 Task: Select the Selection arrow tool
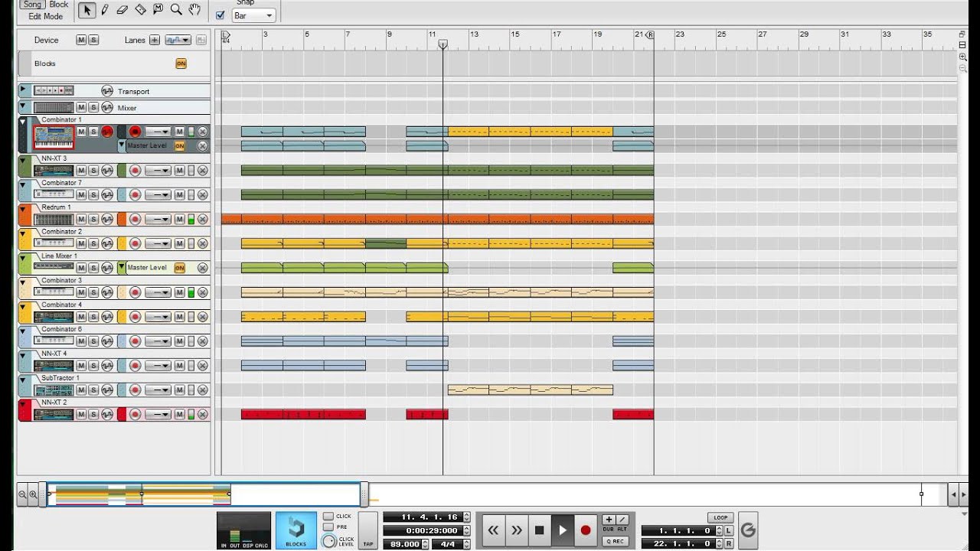click(x=87, y=10)
